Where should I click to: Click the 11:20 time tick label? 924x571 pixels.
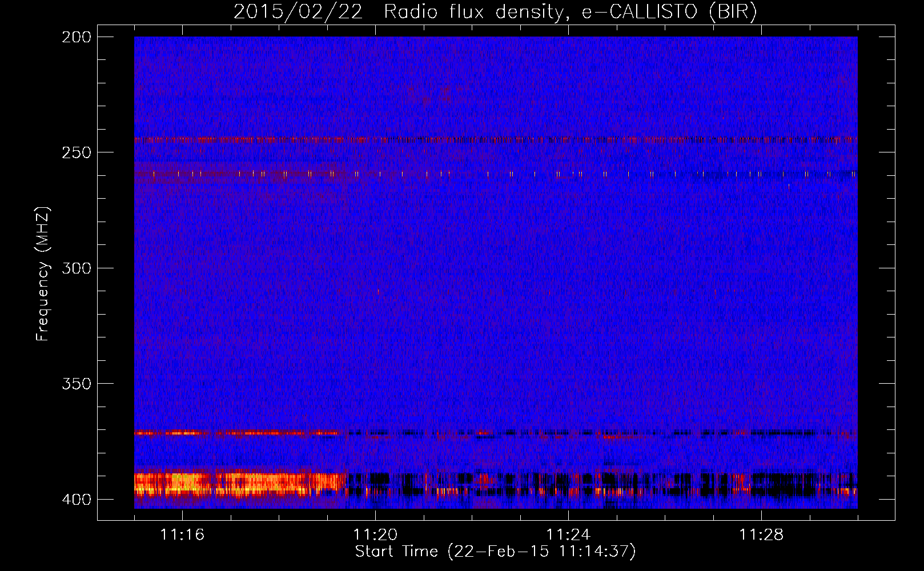tap(375, 534)
